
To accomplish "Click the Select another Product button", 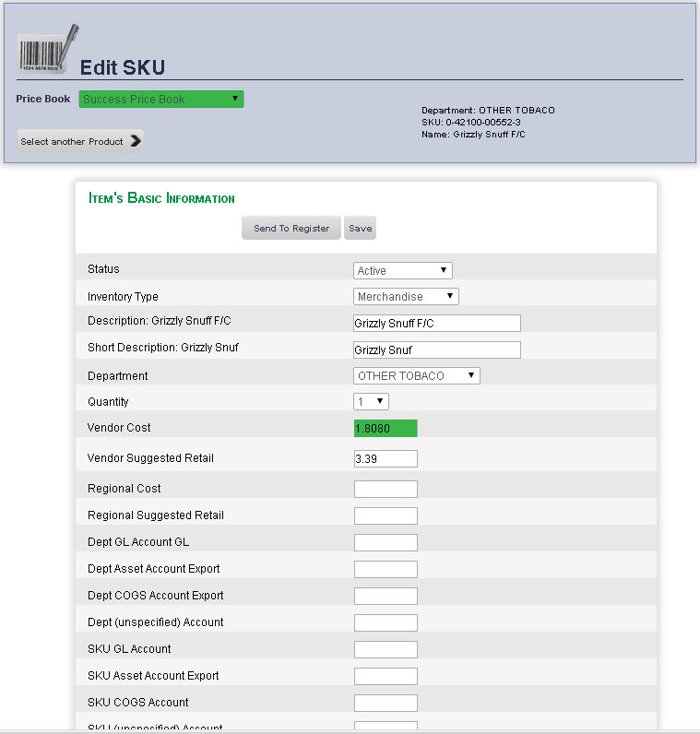I will click(80, 141).
